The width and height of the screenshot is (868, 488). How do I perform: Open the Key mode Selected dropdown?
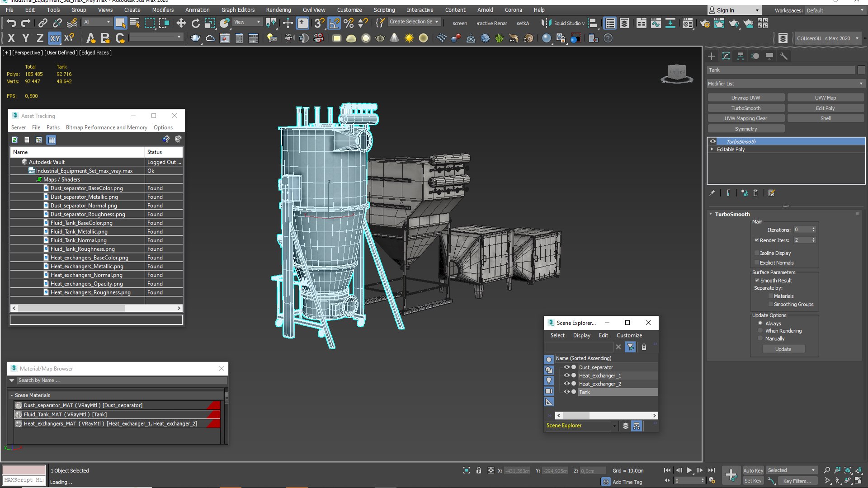pyautogui.click(x=791, y=470)
